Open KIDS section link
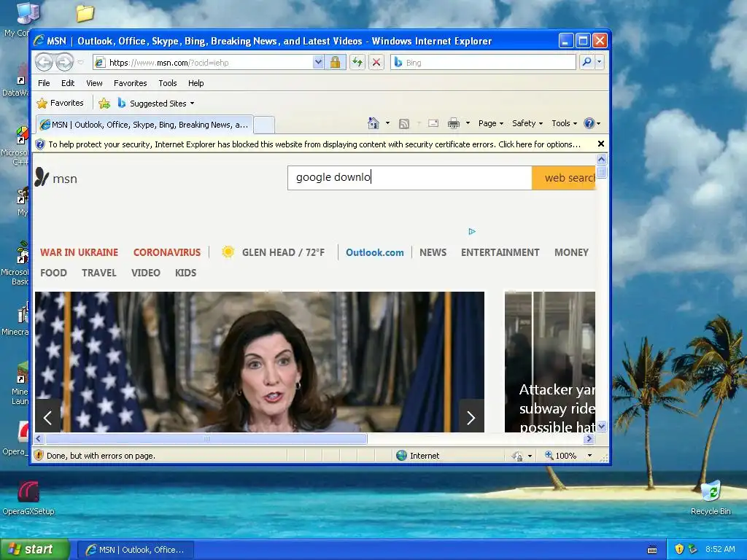Screen dimensions: 747x560 (185, 273)
